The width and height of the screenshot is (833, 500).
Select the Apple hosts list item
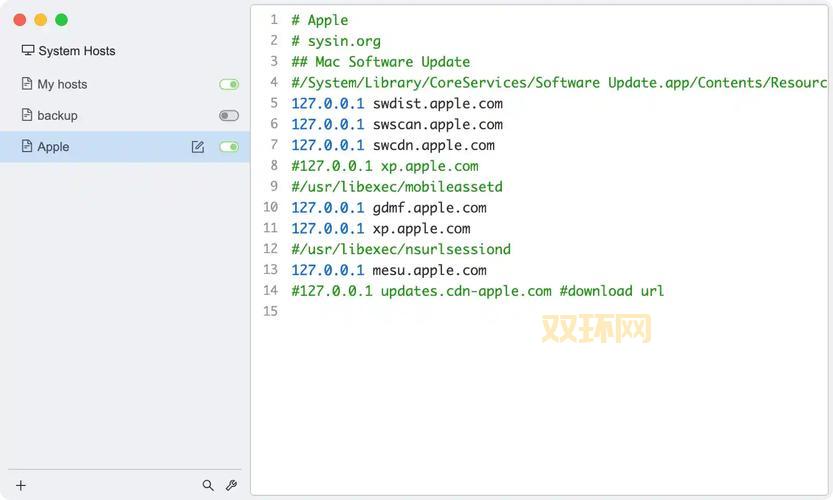coord(54,147)
